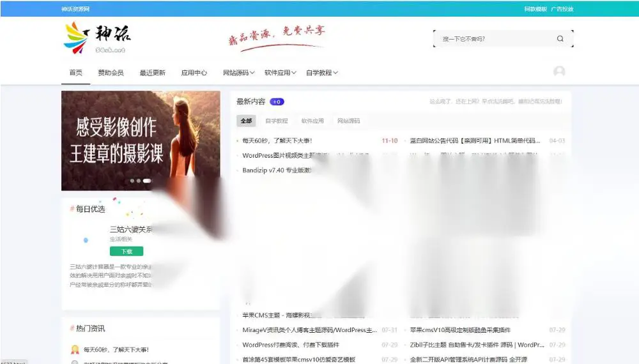Screen dimensions: 639x364
Task: Expand the 软件应用 dropdown menu
Action: click(x=280, y=73)
